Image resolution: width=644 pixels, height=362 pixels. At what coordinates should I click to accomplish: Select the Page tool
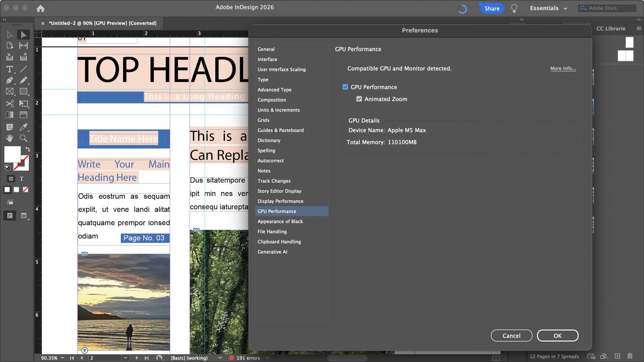10,46
